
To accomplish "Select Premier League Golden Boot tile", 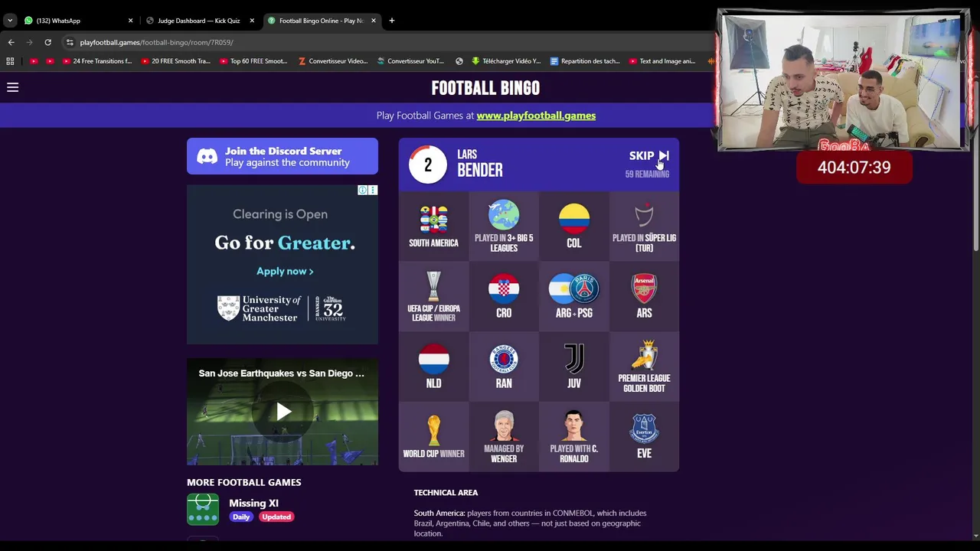I will click(644, 367).
